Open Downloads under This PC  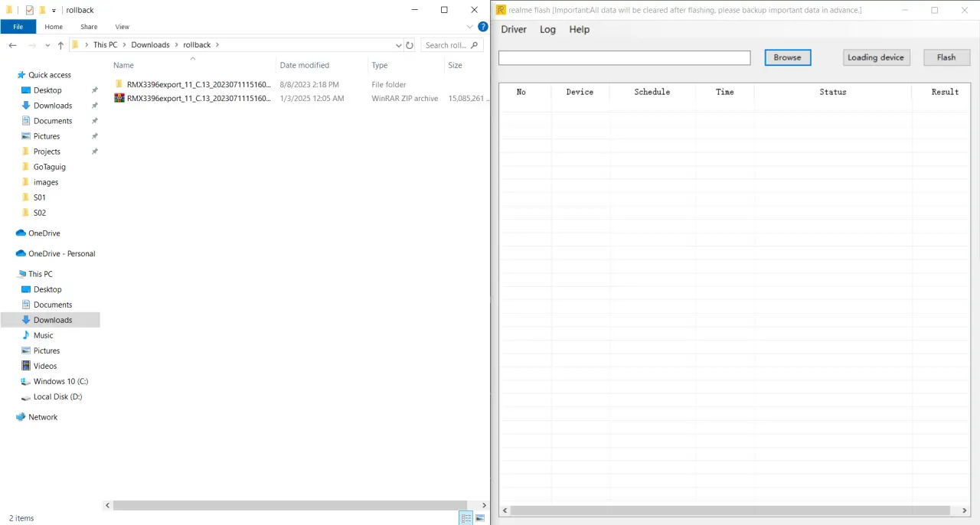(53, 320)
